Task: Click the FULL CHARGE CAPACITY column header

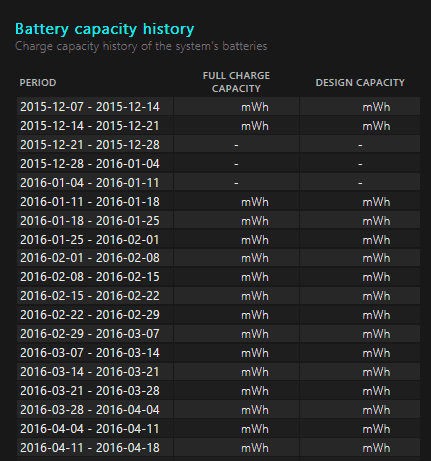Action: tap(236, 82)
